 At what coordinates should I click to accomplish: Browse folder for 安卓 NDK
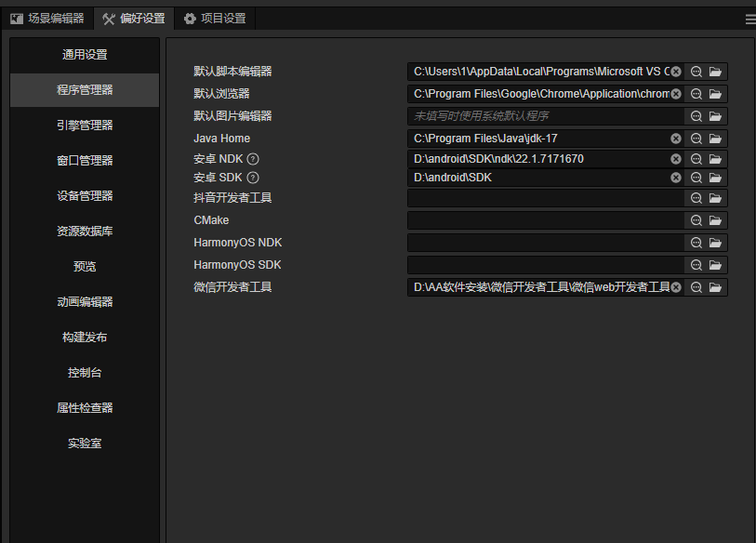point(715,159)
